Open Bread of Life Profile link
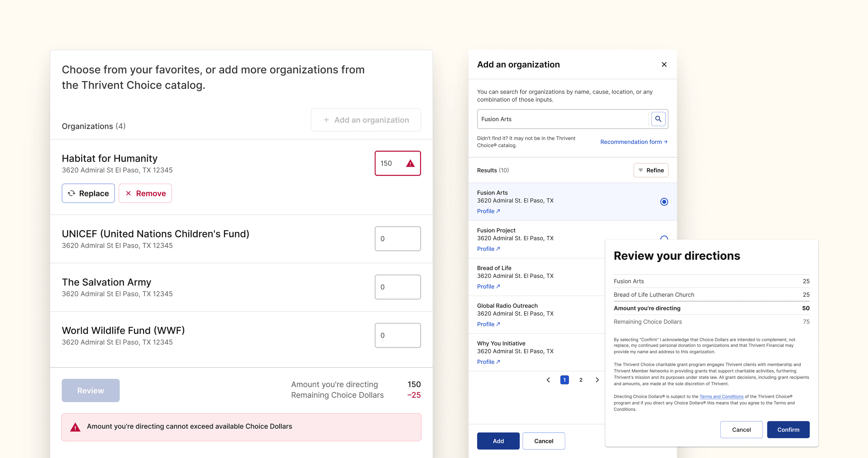868x458 pixels. (488, 286)
